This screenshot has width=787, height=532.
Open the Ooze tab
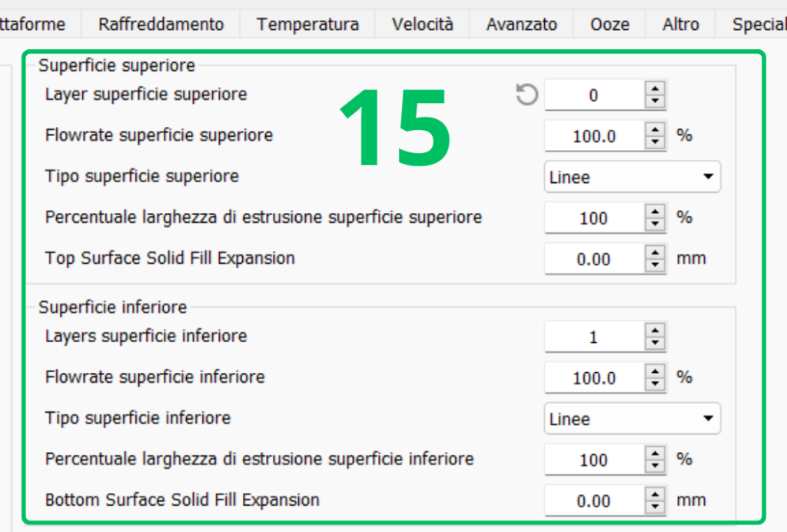click(609, 25)
